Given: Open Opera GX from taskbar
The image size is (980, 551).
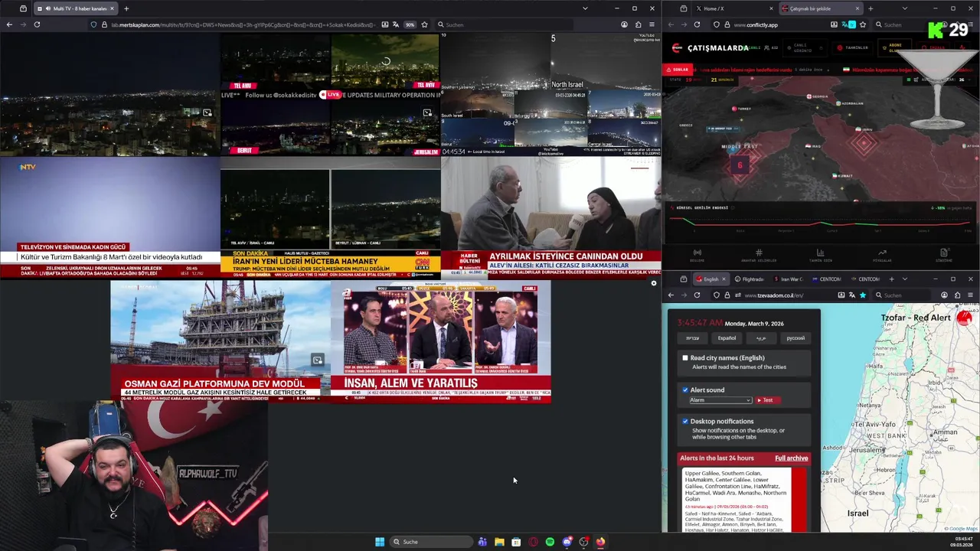Looking at the screenshot, I should click(x=533, y=542).
